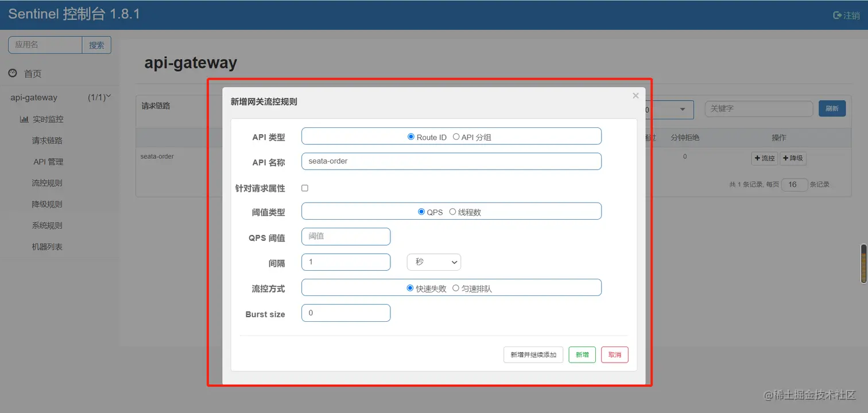Viewport: 868px width, 413px height.
Task: Go to 降级规则 in the sidebar
Action: click(x=47, y=204)
